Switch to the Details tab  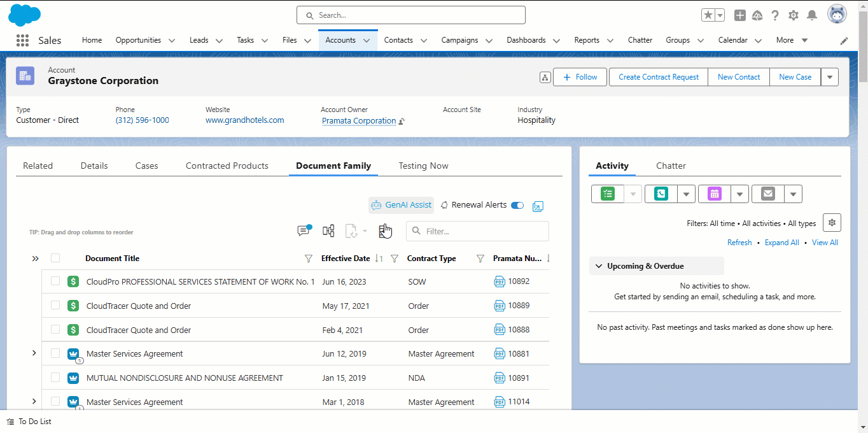94,166
